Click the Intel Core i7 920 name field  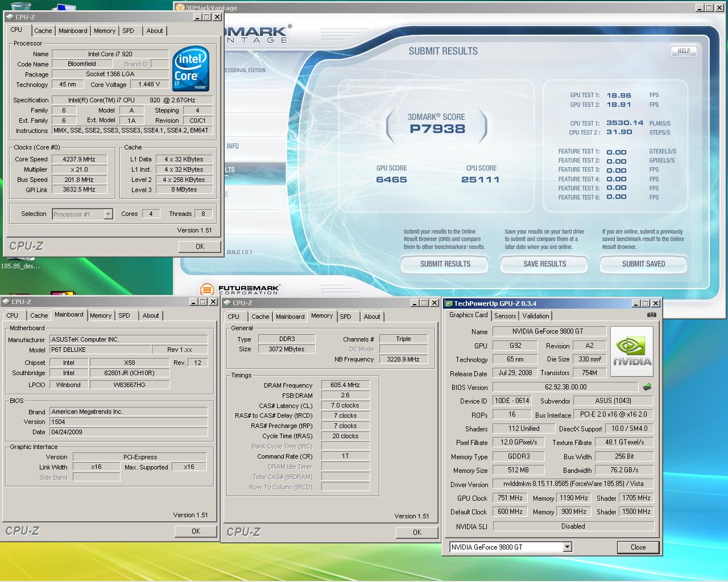(110, 54)
